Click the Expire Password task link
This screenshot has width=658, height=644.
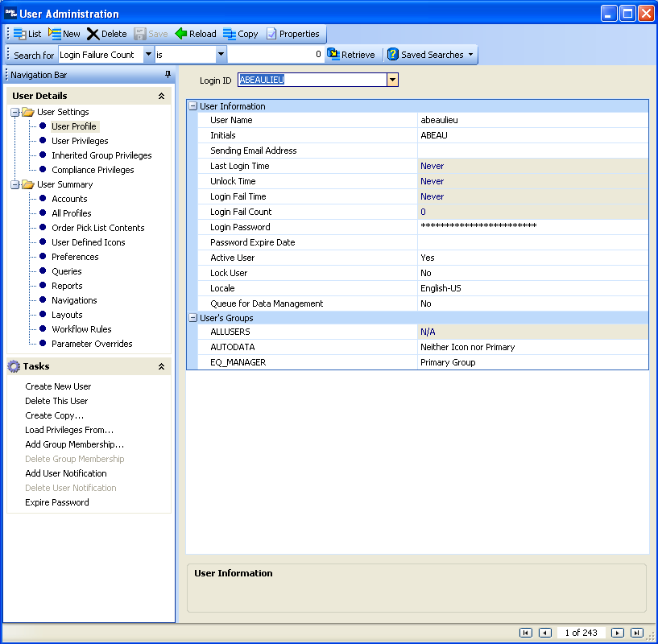point(57,502)
